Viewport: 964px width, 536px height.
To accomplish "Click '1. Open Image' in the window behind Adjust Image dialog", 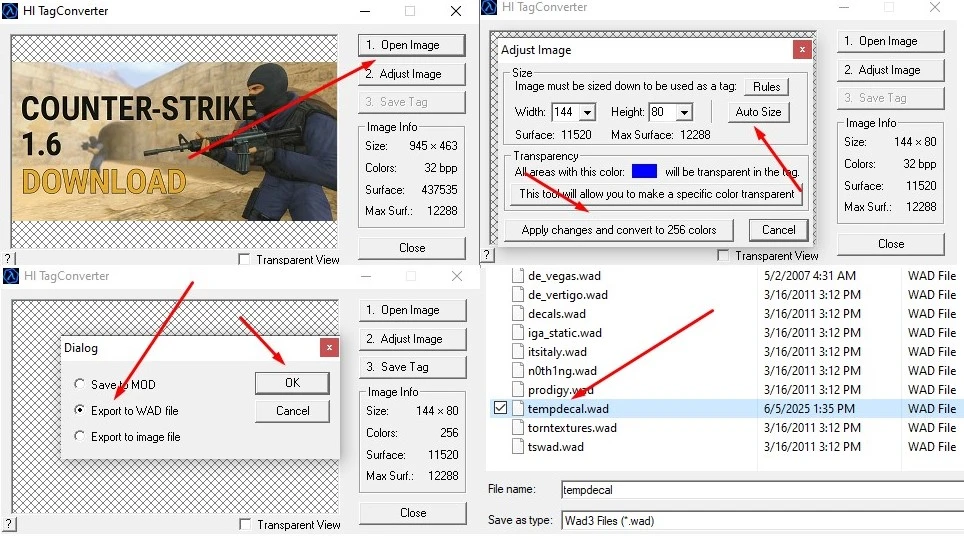I will [890, 41].
